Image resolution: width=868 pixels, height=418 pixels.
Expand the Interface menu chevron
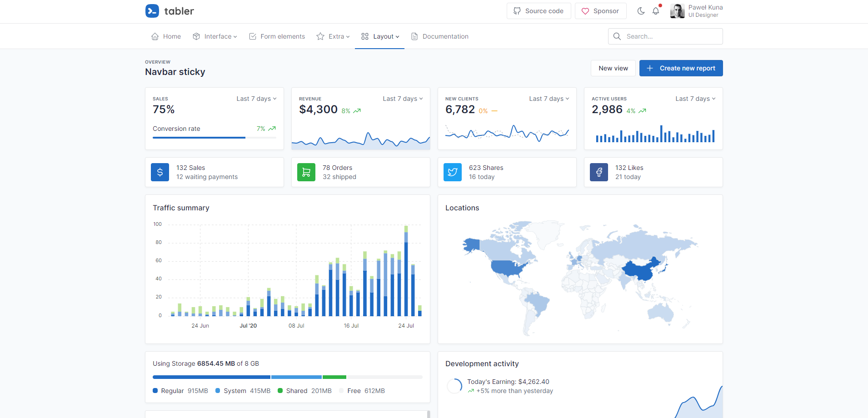(x=235, y=37)
